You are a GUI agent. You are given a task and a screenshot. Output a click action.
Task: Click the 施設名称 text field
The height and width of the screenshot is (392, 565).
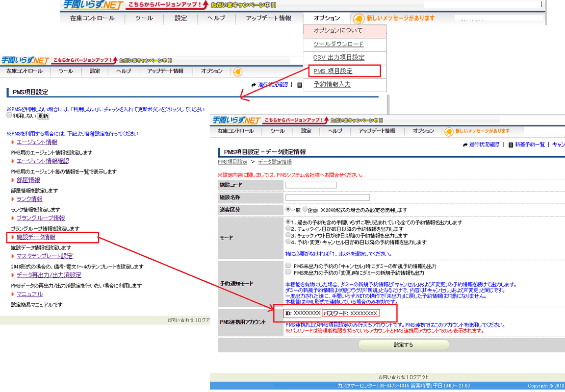327,197
